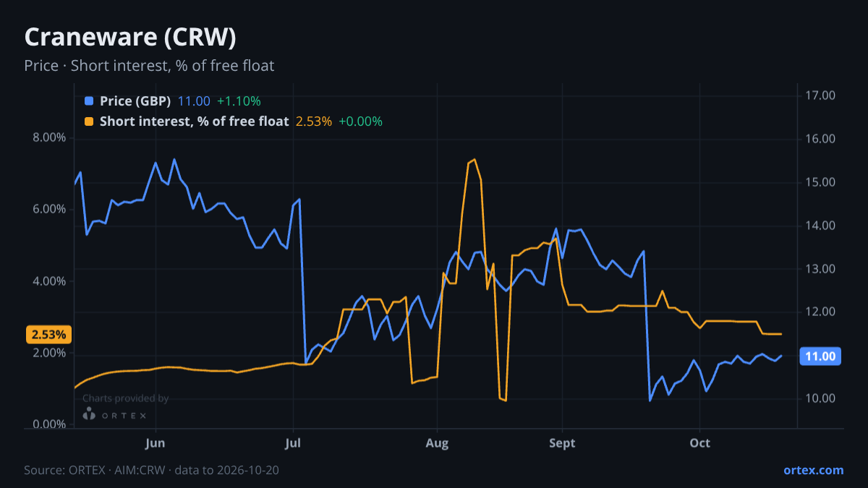The width and height of the screenshot is (868, 488).
Task: Click the 13.00 right axis label
Action: [821, 269]
